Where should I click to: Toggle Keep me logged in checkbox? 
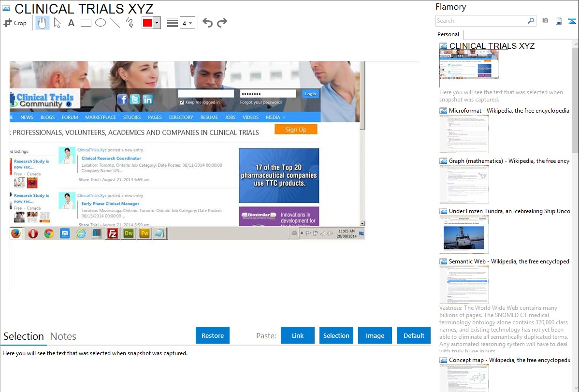[182, 102]
